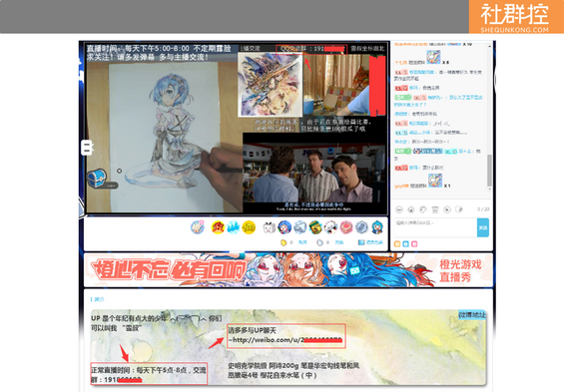Click the blue square icon below chat input
Viewport: 564px width, 392px height.
coord(405,244)
